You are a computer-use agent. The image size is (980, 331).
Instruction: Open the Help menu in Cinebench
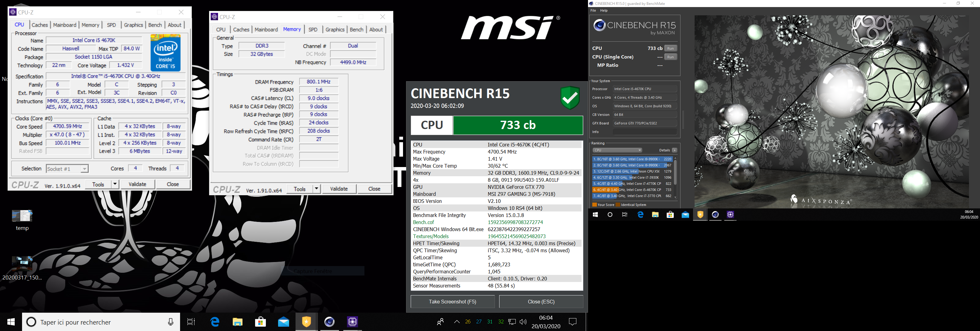(x=604, y=11)
